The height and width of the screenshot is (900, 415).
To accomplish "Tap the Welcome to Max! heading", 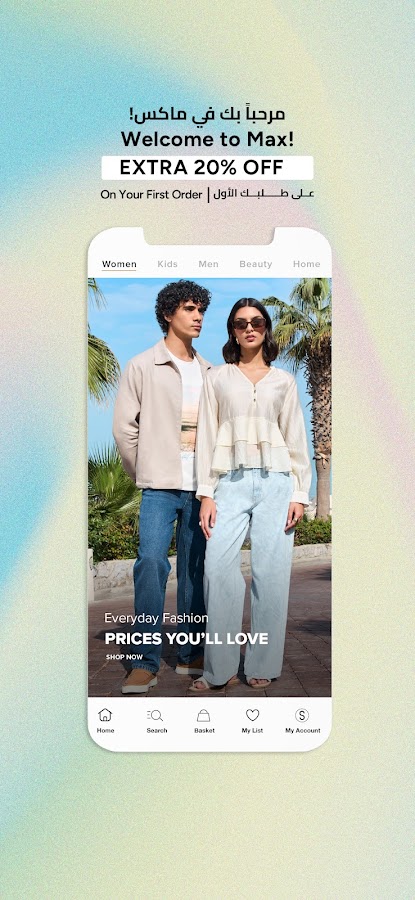I will (207, 139).
